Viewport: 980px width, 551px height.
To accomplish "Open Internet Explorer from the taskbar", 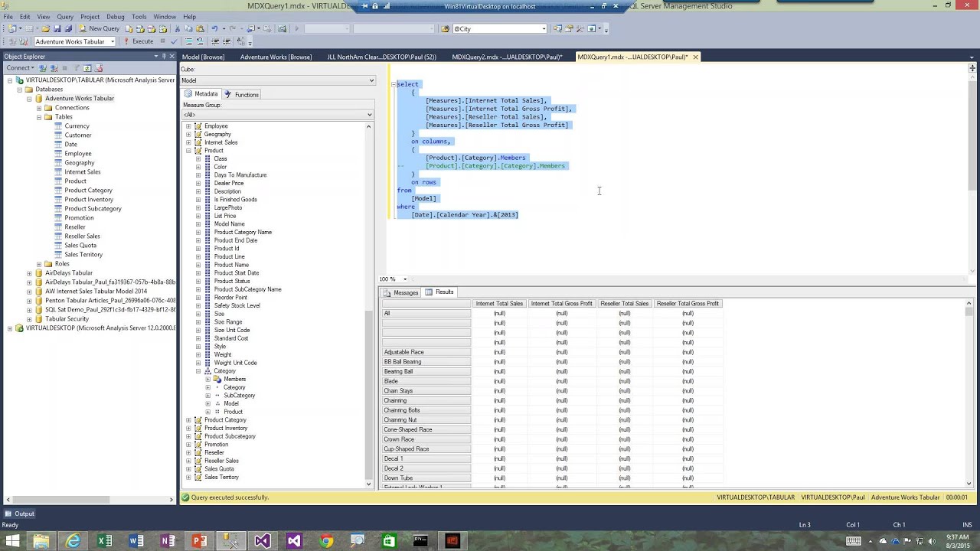I will [x=73, y=541].
